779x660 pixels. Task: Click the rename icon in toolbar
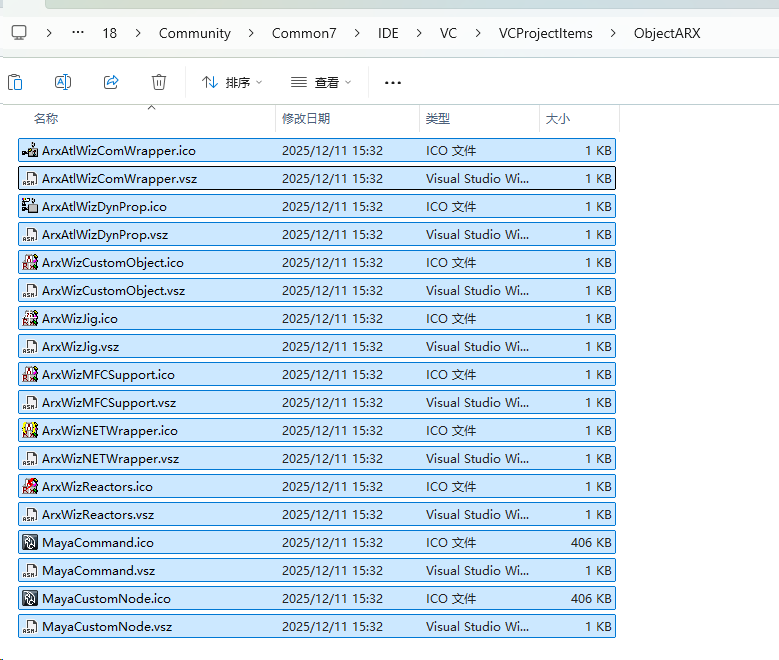[63, 82]
